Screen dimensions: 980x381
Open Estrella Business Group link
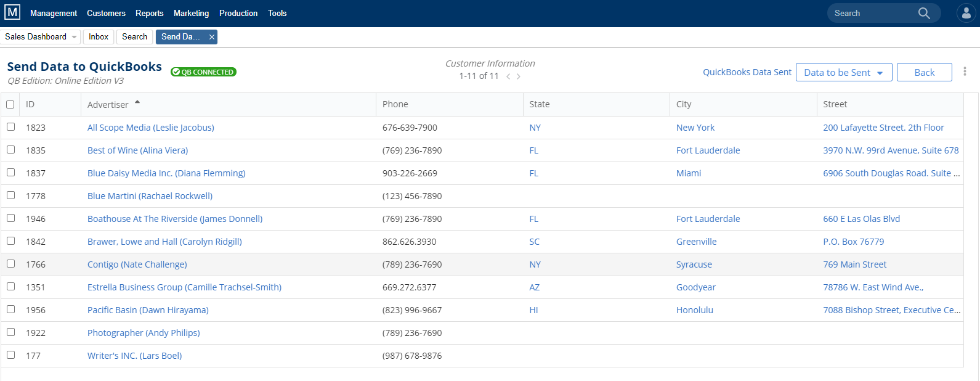[184, 287]
